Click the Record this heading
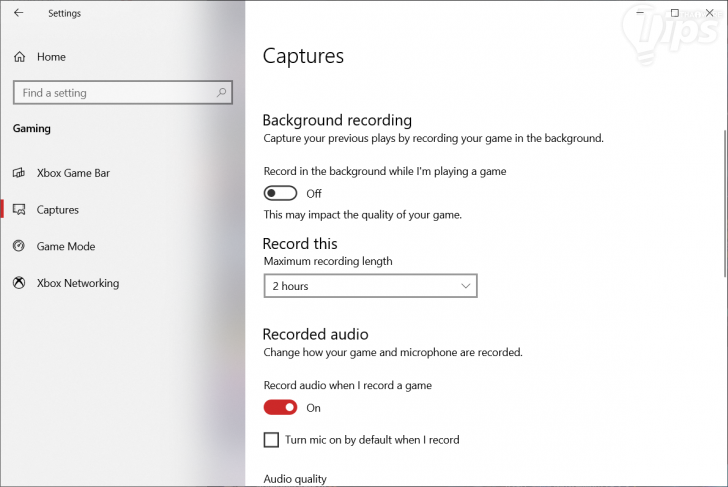Screen dimensions: 728x487 click(x=300, y=244)
